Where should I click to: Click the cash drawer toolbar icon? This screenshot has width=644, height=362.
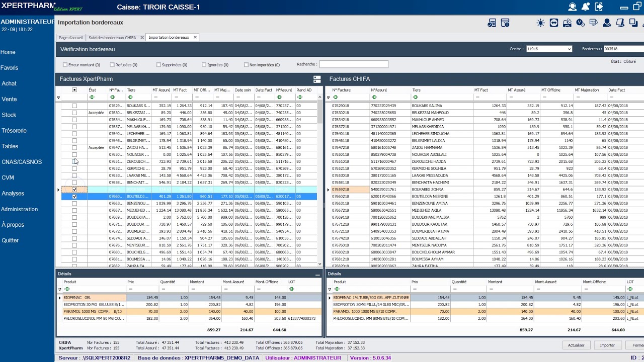coord(567,23)
